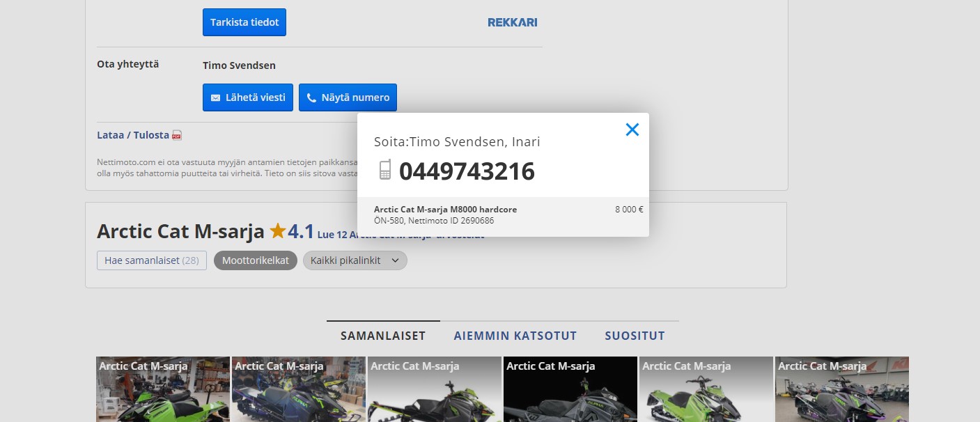This screenshot has width=980, height=422.
Task: Click ÖN-580, Nettimoto ID 2690686 text
Action: [x=434, y=221]
